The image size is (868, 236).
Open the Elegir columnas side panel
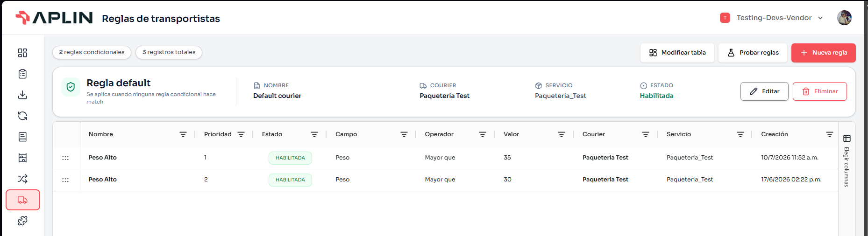point(847,161)
